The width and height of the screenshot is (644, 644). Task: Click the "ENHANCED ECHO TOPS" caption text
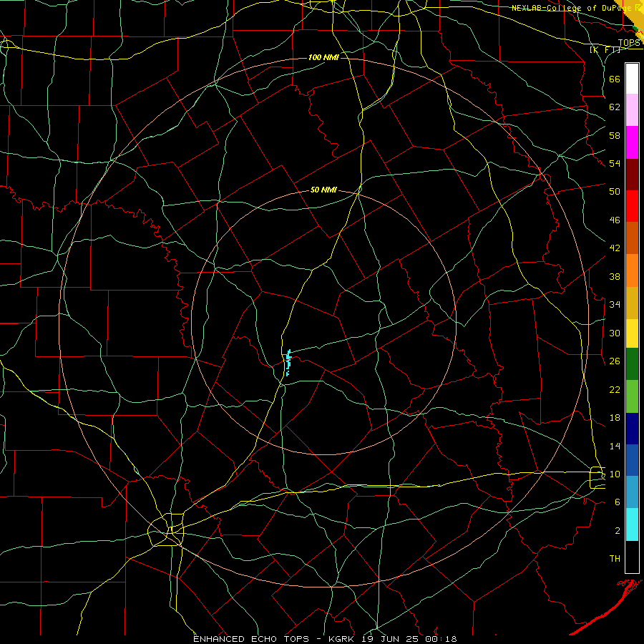[251, 639]
